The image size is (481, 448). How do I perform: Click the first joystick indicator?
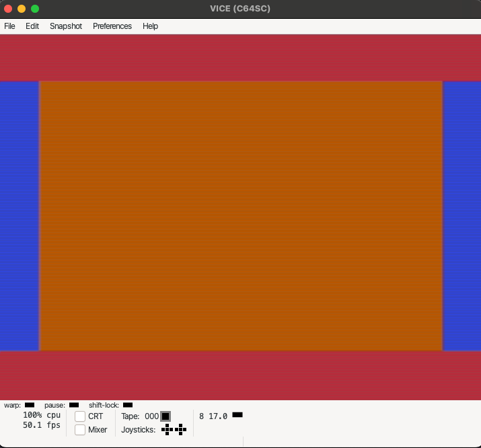[x=167, y=429]
